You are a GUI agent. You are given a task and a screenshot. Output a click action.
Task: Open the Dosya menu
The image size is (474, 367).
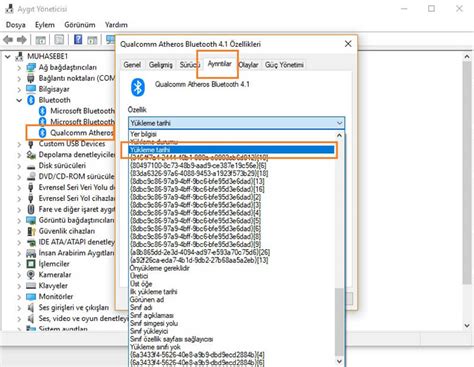click(x=16, y=25)
